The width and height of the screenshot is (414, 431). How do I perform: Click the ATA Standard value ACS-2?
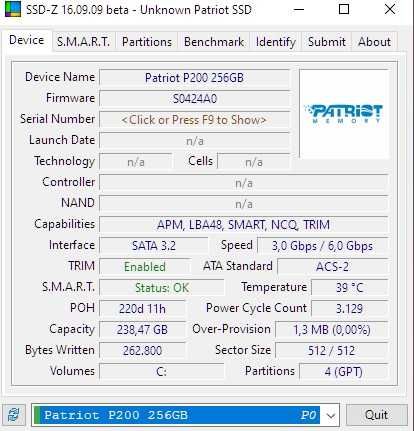(x=333, y=267)
